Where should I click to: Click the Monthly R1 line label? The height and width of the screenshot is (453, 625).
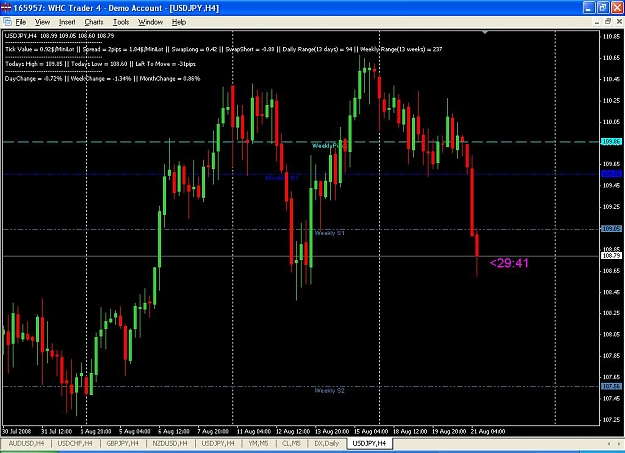tap(282, 178)
